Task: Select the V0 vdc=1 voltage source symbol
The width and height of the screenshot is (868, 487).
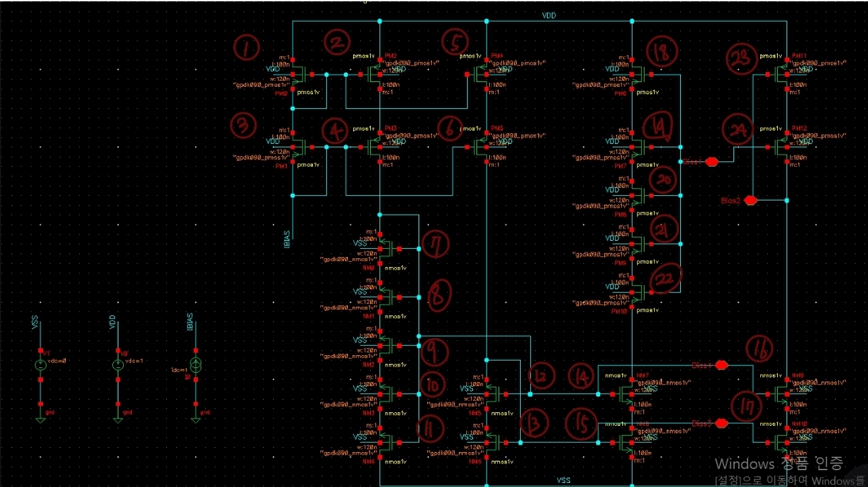Action: coord(118,363)
